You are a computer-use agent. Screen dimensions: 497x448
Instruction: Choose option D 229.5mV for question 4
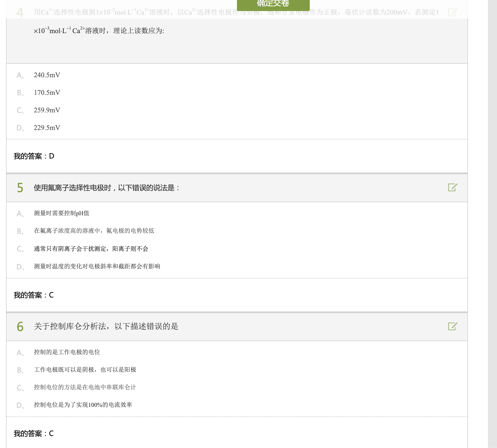coord(47,128)
